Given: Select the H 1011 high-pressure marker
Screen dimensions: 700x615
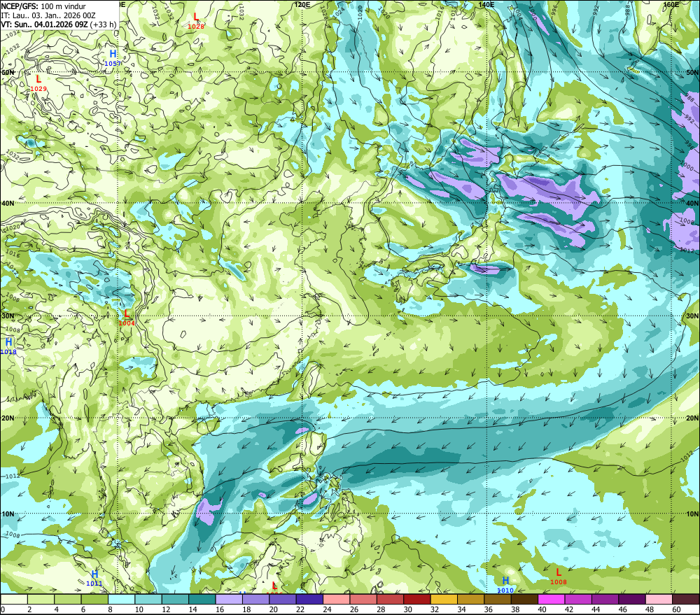Looking at the screenshot, I should pyautogui.click(x=94, y=578).
